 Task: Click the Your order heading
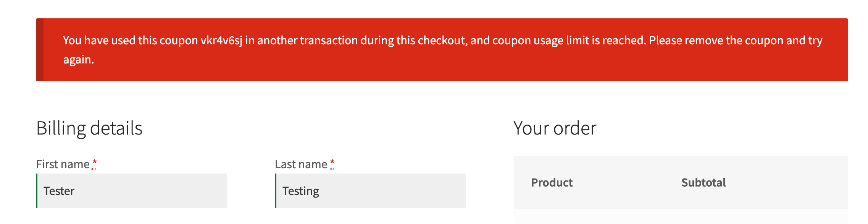click(x=555, y=128)
